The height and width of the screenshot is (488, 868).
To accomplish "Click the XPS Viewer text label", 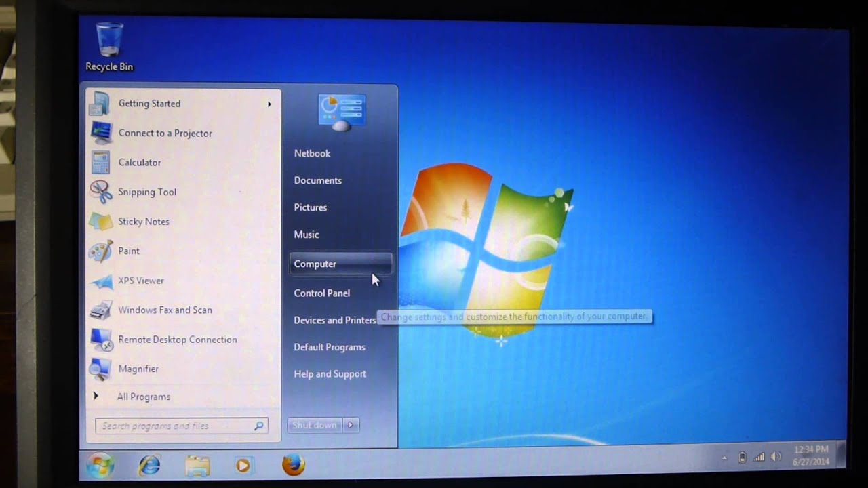I will point(140,281).
